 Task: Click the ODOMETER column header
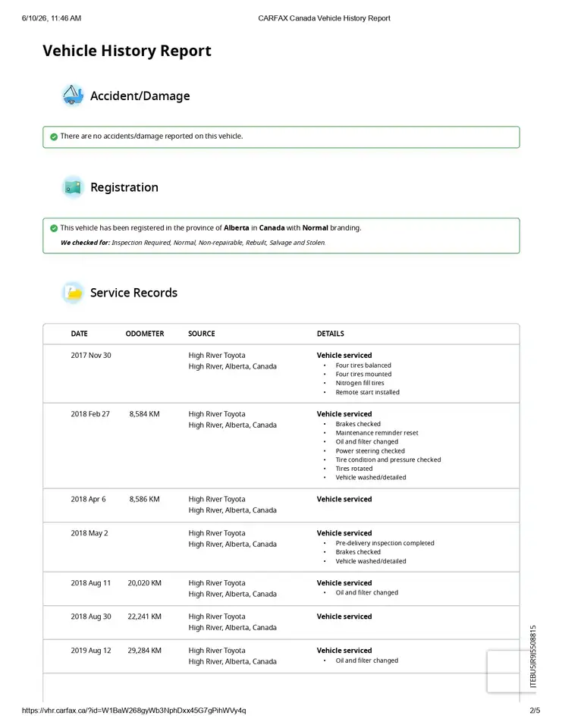[x=144, y=334]
